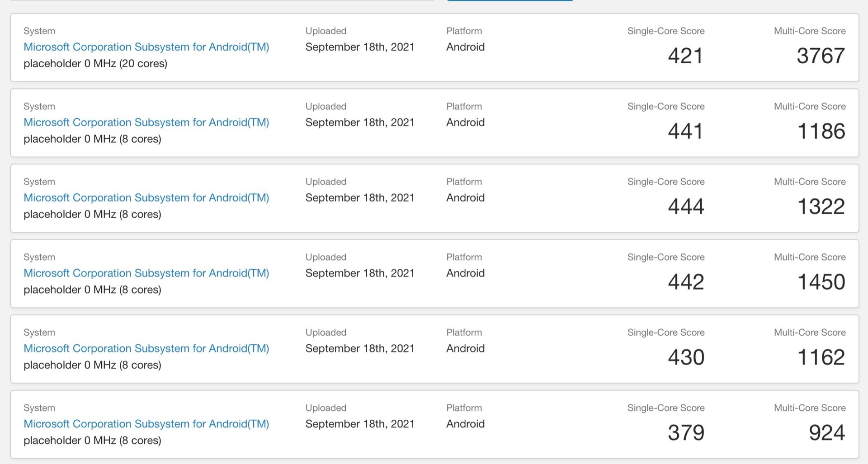The height and width of the screenshot is (464, 868).
Task: Open Subsystem for Android link scoring 430 single-core
Action: pos(146,349)
